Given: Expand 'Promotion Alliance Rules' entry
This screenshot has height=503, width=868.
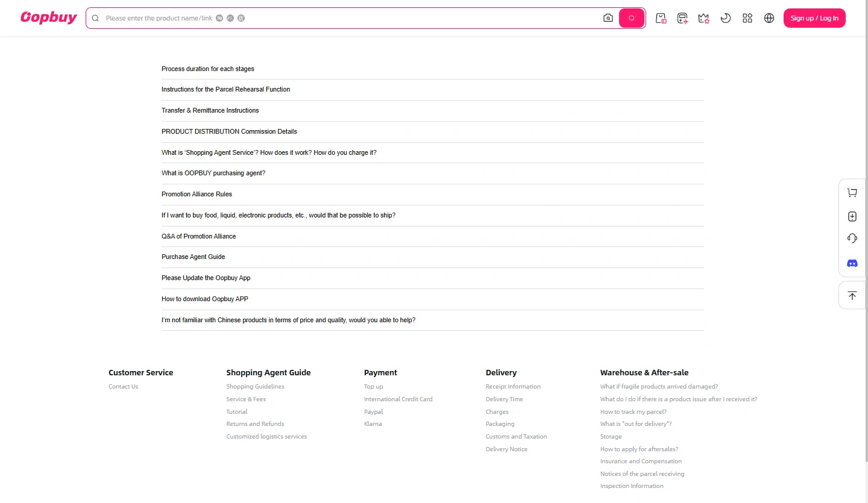Looking at the screenshot, I should click(432, 195).
